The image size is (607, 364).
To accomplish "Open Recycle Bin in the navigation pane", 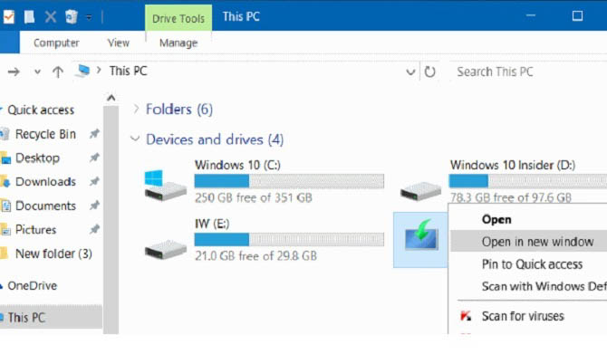I will pyautogui.click(x=45, y=134).
